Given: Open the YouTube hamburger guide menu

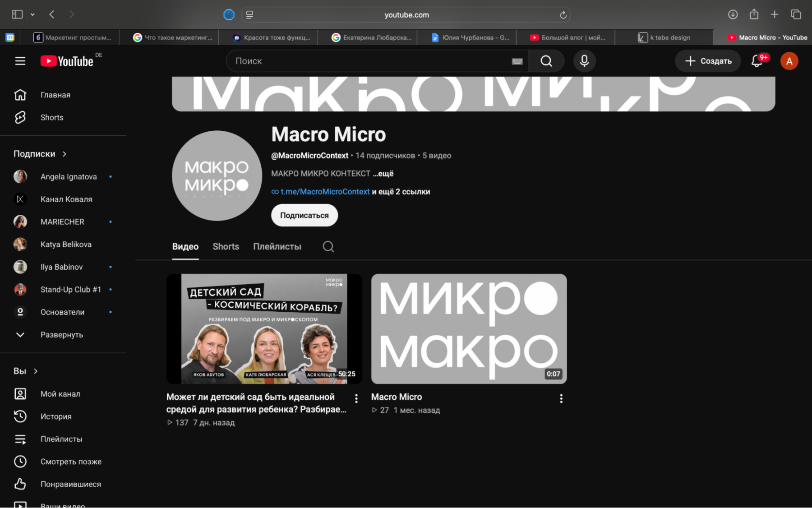Looking at the screenshot, I should tap(20, 61).
